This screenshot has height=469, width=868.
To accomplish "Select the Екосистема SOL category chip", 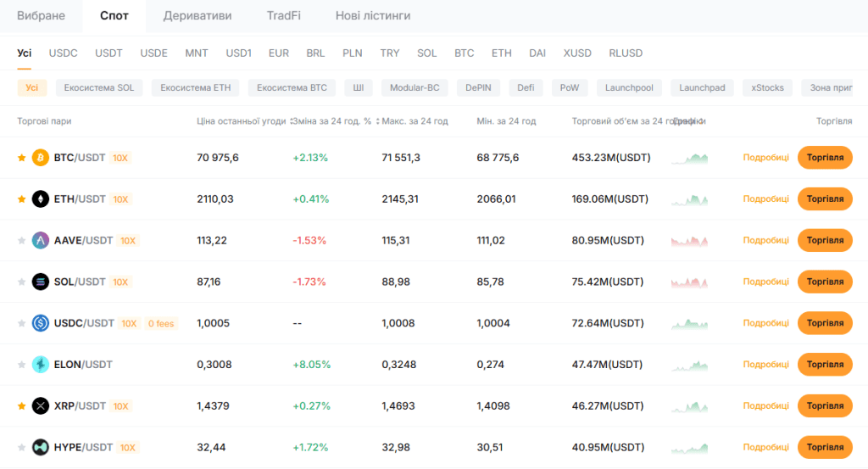I will tap(99, 87).
